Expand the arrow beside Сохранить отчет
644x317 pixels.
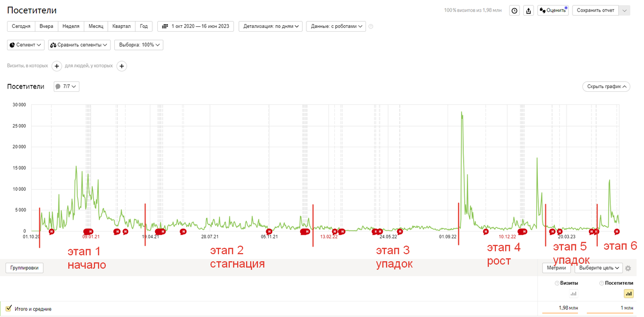[625, 10]
